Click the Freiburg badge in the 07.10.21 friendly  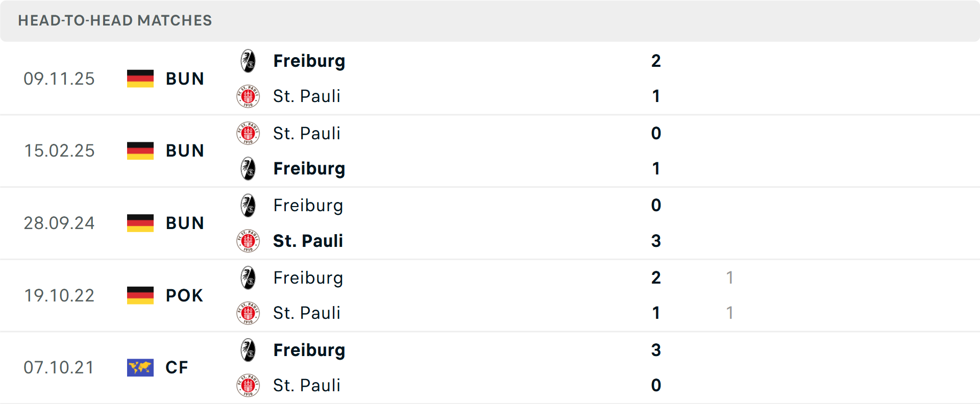tap(249, 350)
